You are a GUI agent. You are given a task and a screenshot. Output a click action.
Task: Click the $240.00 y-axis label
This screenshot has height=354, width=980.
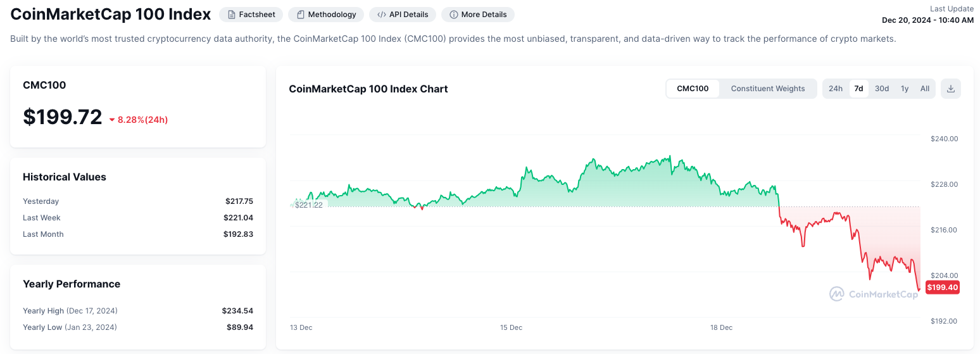[944, 139]
